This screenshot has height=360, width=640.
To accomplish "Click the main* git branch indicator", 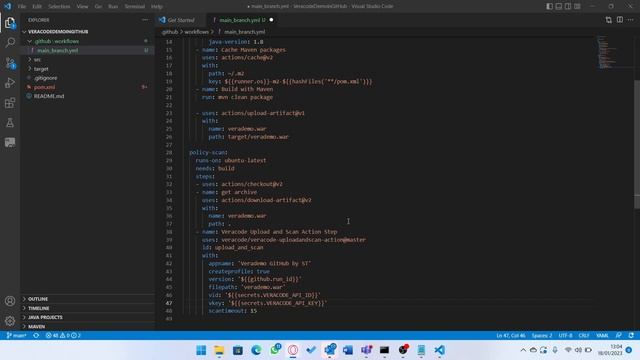I will pos(16,336).
